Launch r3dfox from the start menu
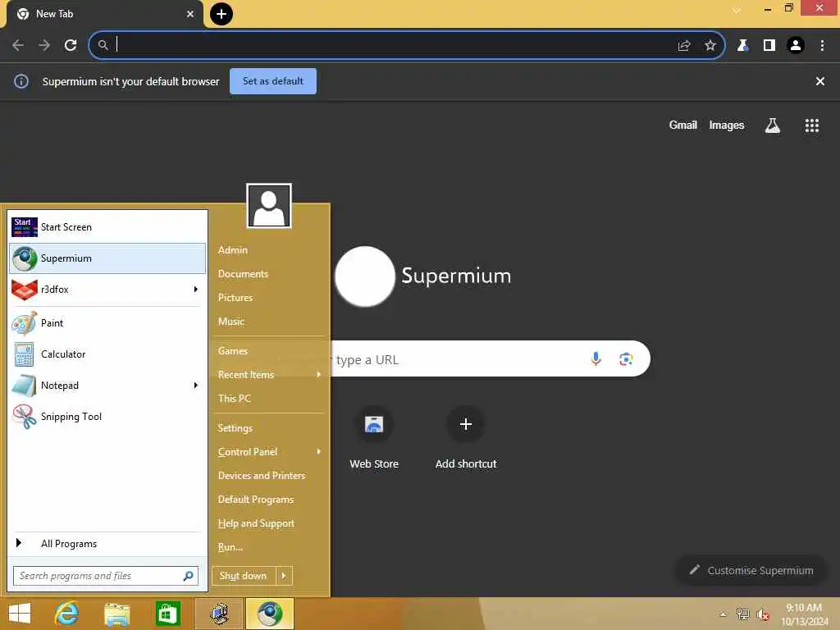840x630 pixels. (99, 290)
